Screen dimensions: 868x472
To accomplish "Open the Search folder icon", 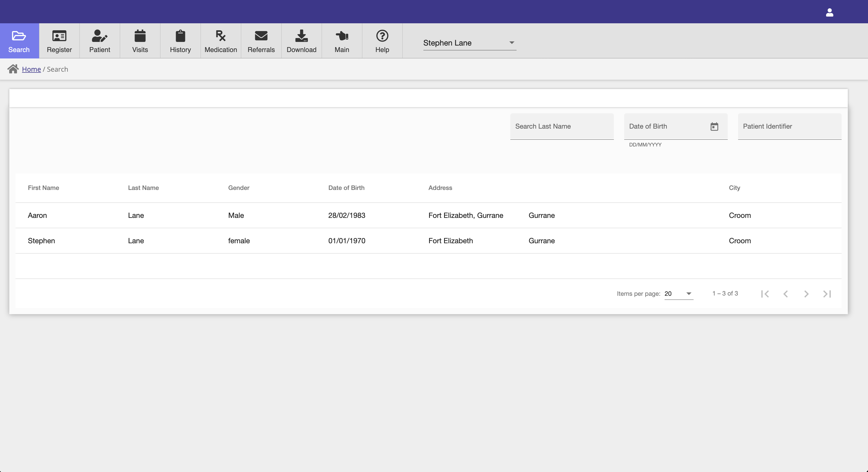I will [x=19, y=36].
